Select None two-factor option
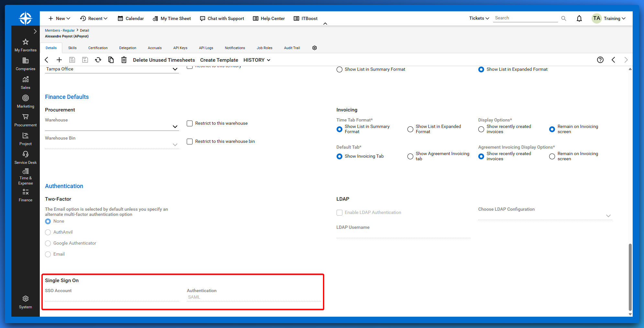Viewport: 644px width, 328px height. click(48, 221)
